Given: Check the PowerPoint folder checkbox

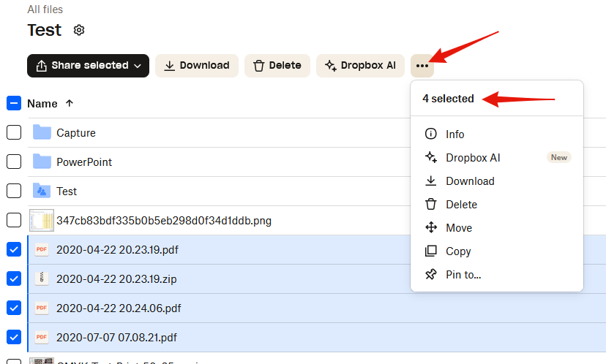Looking at the screenshot, I should [x=14, y=162].
